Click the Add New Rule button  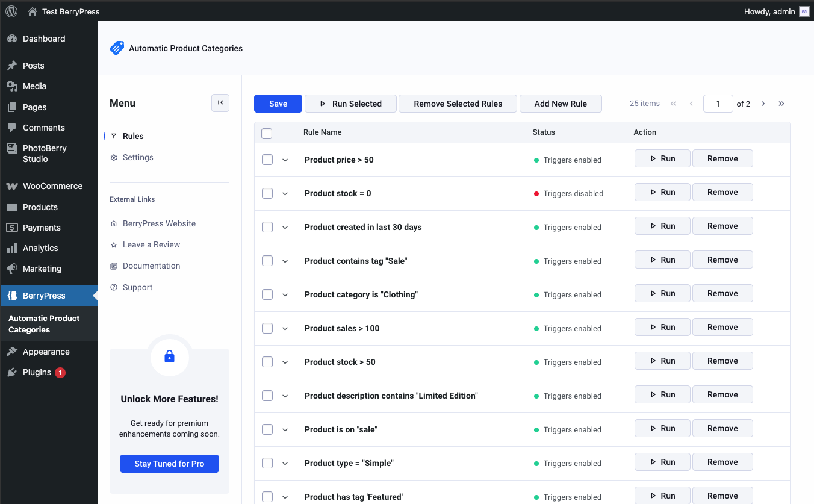coord(561,104)
